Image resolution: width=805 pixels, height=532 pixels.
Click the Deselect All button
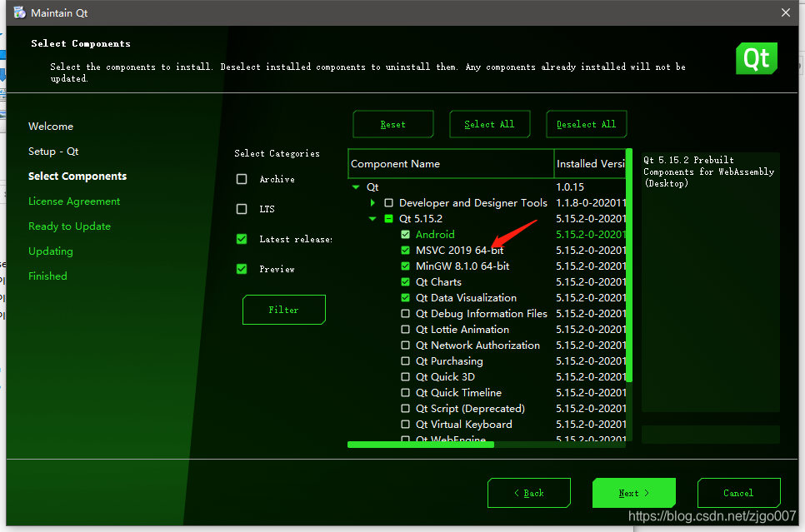[587, 124]
